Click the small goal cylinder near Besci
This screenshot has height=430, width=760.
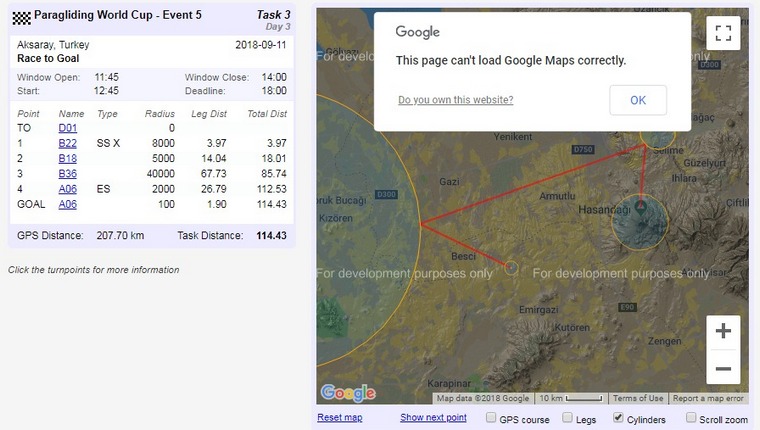[x=511, y=268]
